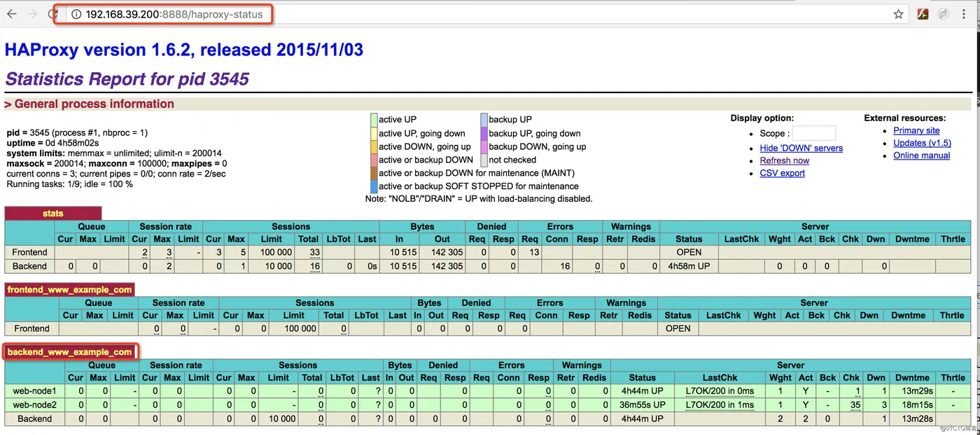Bookmark page with the star icon

point(898,14)
